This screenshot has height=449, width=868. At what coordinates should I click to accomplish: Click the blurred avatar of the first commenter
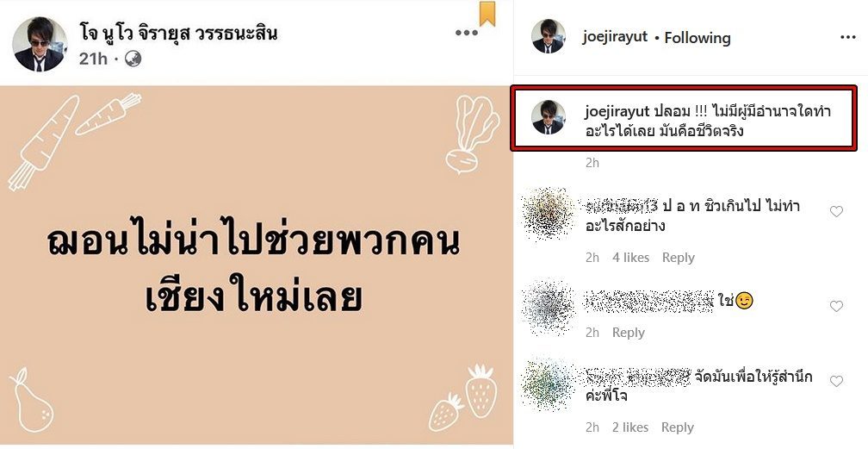[549, 214]
